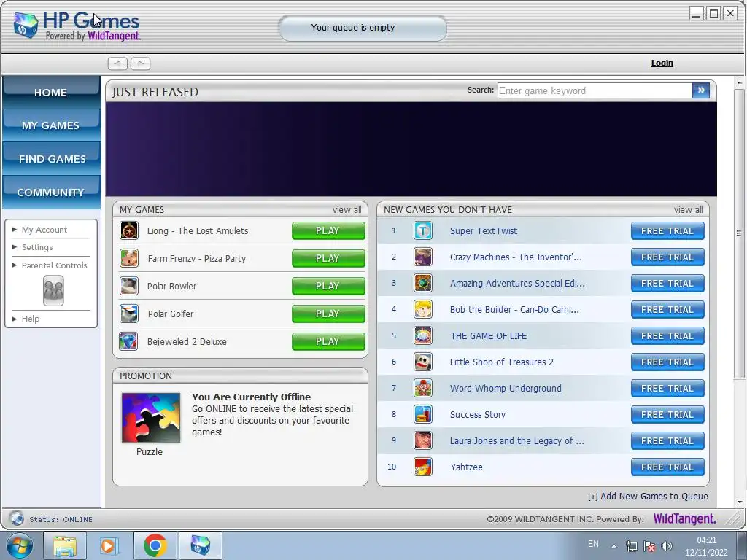
Task: Click the Liong - The Lost Amulets game icon
Action: coord(129,231)
